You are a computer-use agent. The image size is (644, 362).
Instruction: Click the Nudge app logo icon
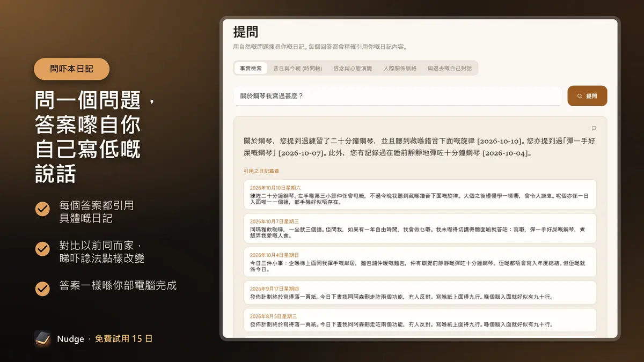pyautogui.click(x=42, y=339)
